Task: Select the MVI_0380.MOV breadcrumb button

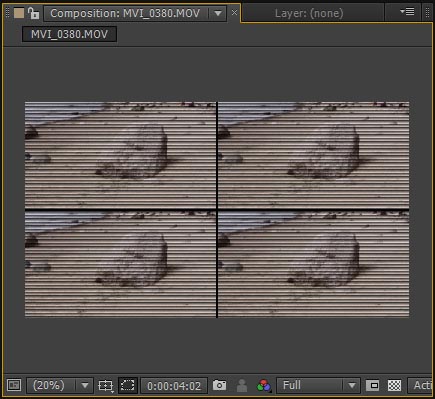Action: point(69,34)
